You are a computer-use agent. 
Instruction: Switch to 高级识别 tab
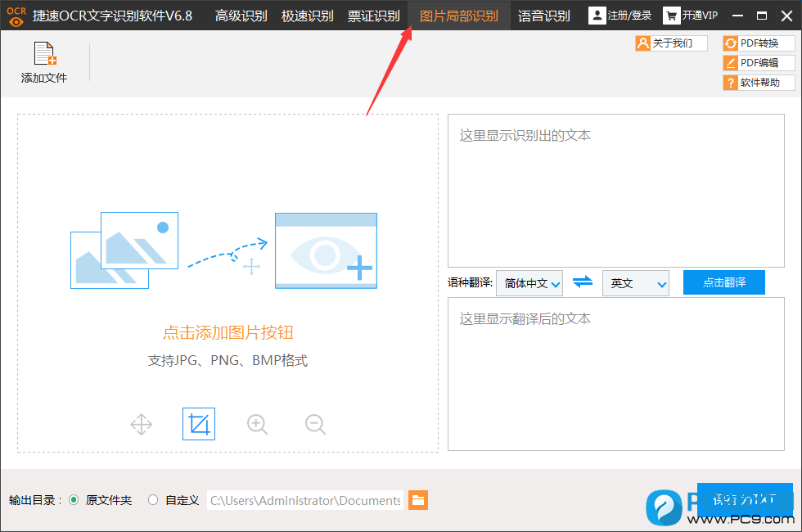[x=241, y=16]
